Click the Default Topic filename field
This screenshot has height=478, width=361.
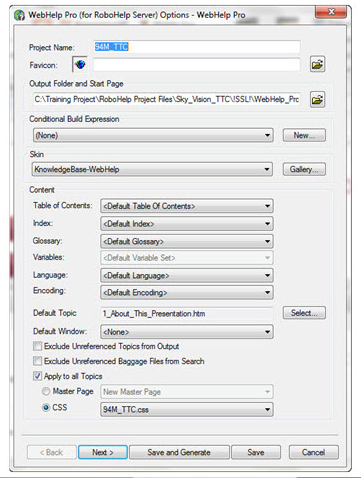(x=187, y=313)
